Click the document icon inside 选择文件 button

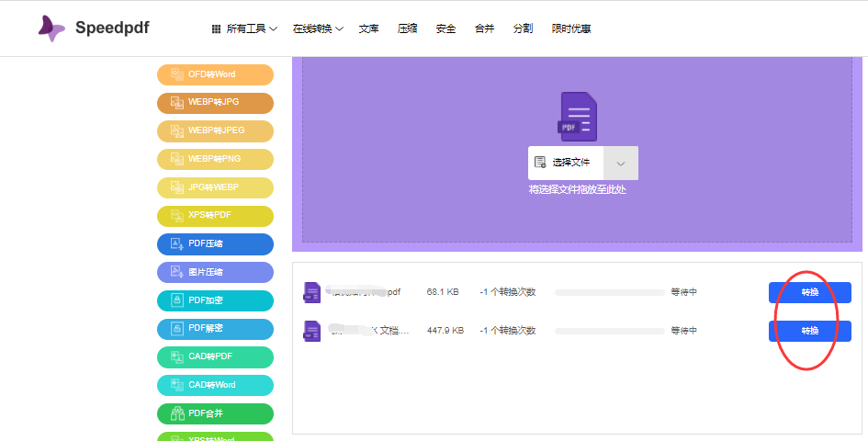pyautogui.click(x=540, y=163)
